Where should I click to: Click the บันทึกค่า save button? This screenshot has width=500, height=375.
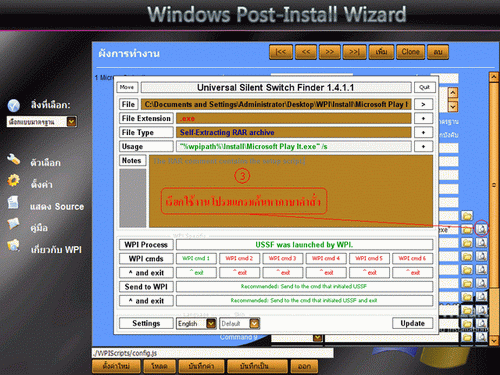coord(201,366)
